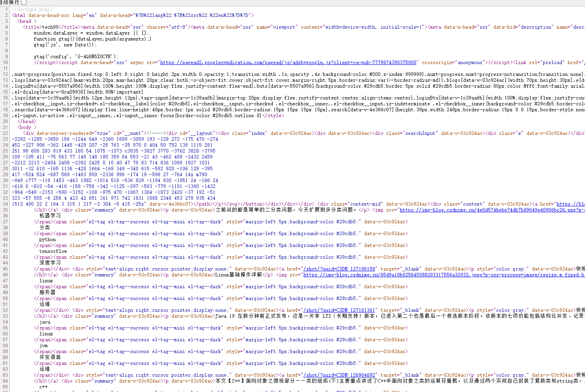
Task: Open the img-blog.csdnimg.cn 65d9a18b625645088293317556a32932.jpeg link
Action: [444, 275]
